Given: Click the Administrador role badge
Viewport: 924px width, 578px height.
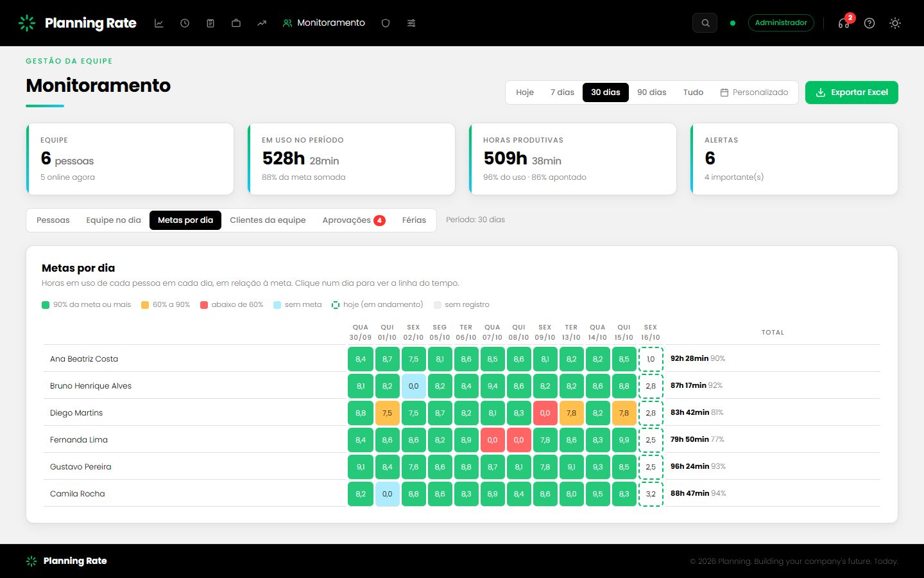Looking at the screenshot, I should [x=781, y=23].
